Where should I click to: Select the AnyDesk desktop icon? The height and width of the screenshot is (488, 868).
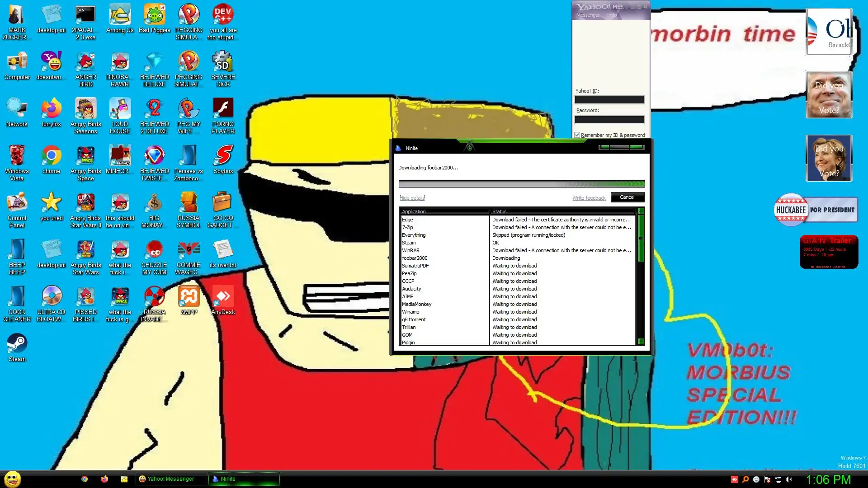223,297
